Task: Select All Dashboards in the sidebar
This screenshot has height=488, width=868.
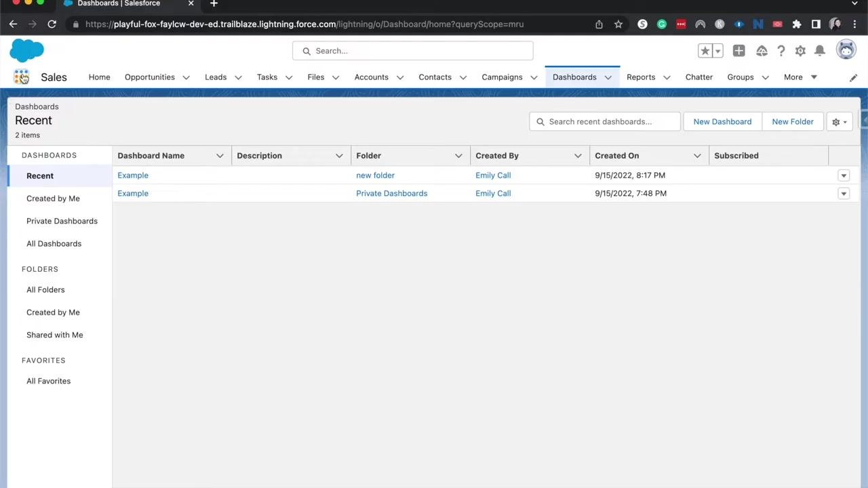Action: click(x=54, y=244)
